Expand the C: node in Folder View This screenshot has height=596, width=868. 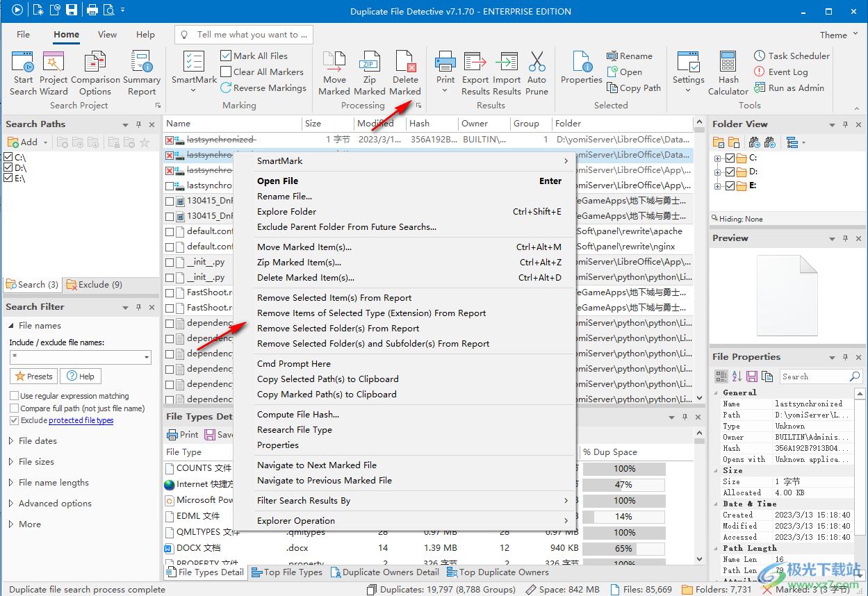[x=718, y=158]
